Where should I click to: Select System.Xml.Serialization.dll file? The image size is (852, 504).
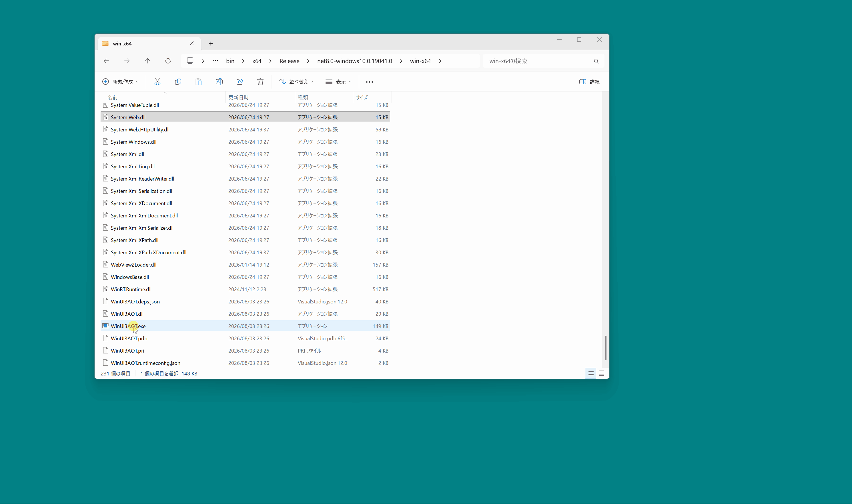click(x=245, y=191)
